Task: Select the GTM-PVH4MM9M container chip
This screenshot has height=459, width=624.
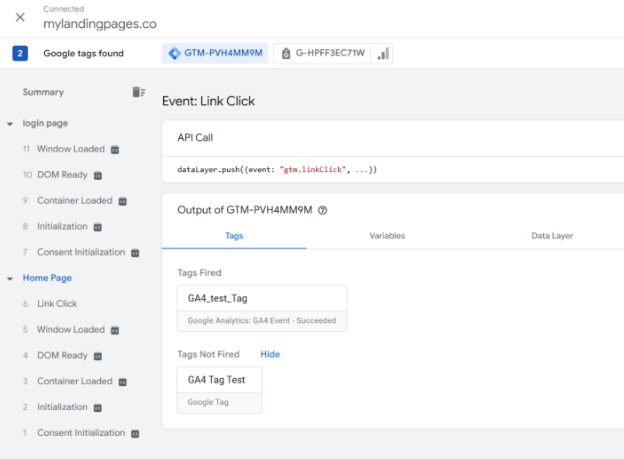Action: click(x=216, y=53)
